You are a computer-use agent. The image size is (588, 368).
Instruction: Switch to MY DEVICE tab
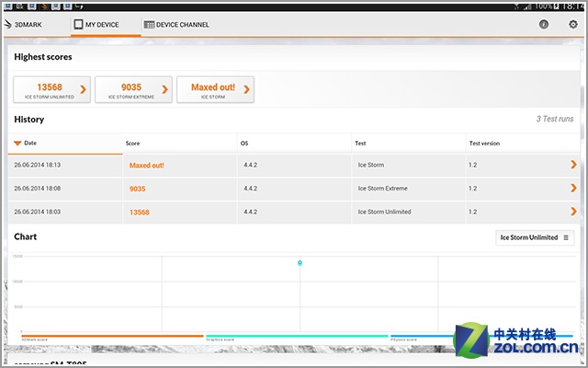point(106,25)
